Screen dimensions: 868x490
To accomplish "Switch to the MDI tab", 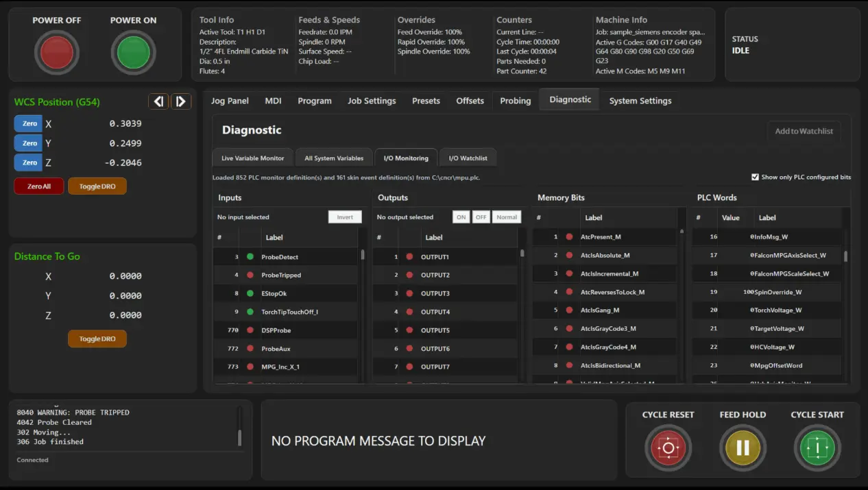I will click(x=273, y=101).
